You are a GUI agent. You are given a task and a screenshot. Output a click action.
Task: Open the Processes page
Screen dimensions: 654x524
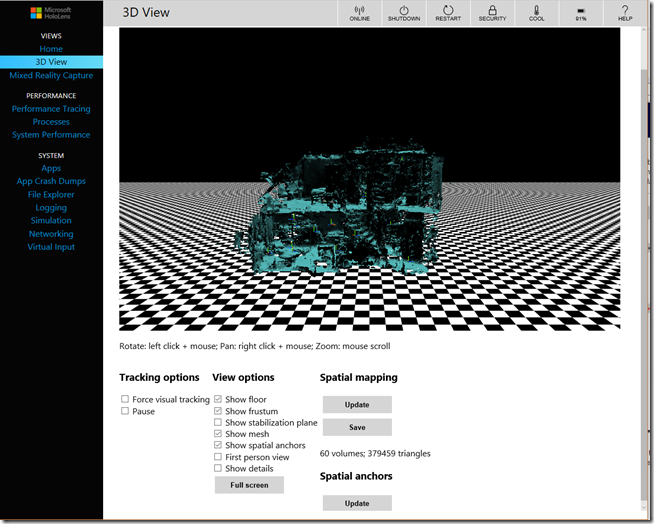coord(51,122)
